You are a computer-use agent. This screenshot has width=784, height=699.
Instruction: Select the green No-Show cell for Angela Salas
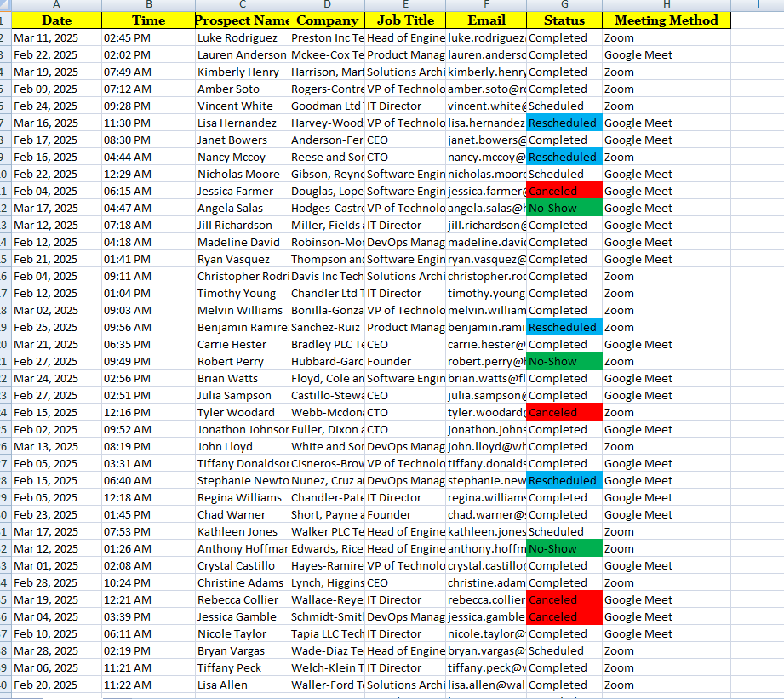(x=564, y=208)
